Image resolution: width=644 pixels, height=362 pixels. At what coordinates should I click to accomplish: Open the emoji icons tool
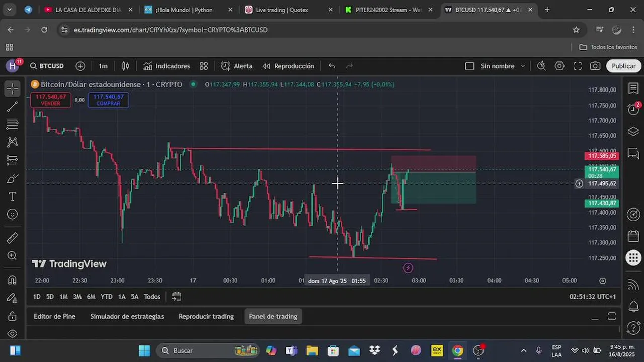coord(13,214)
